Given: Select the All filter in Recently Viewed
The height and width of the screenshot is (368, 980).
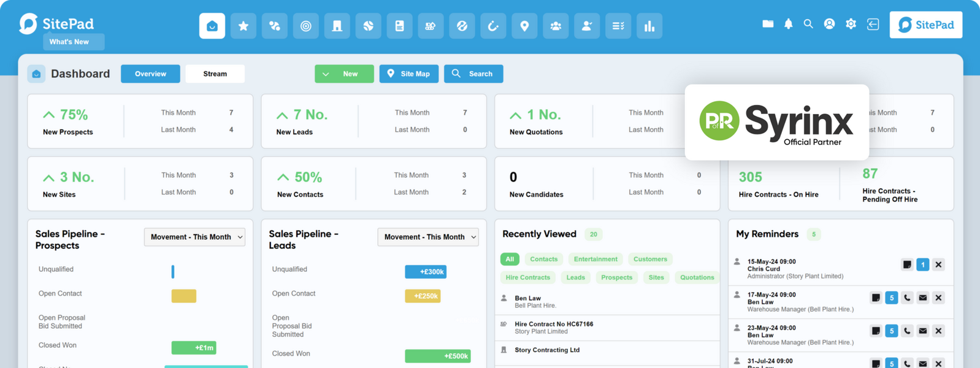Looking at the screenshot, I should tap(510, 259).
